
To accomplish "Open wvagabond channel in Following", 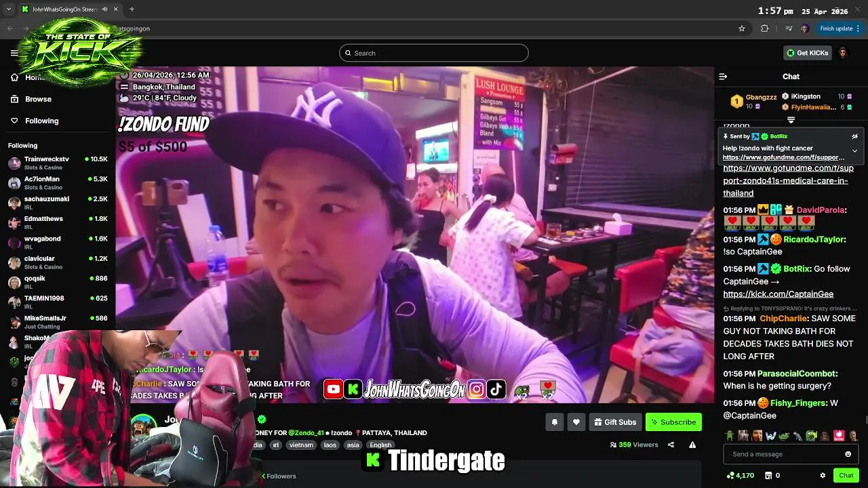I will [x=58, y=243].
